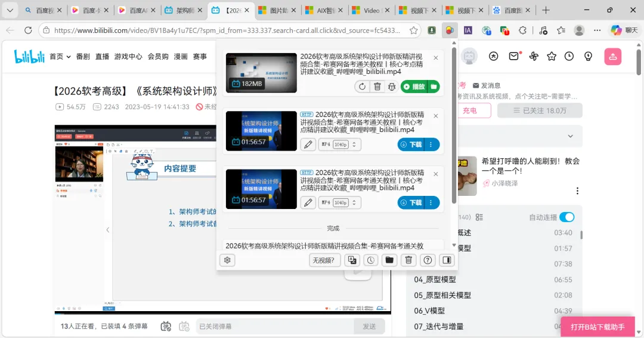Switch to the 架构师 browser tab
Screen dimensions: 644x338
coord(184,10)
